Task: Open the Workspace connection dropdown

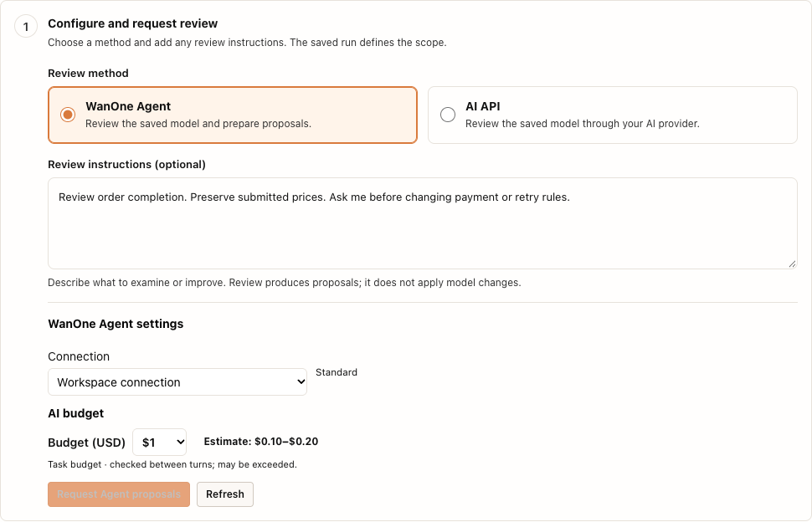Action: 177,381
